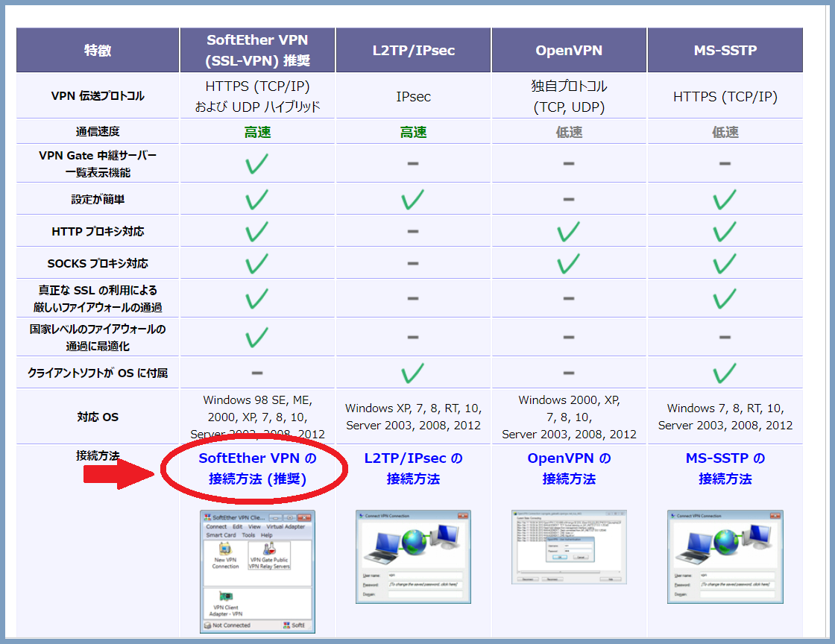Click Tools menu in SoftEther client screenshot
This screenshot has height=644, width=835.
248,535
